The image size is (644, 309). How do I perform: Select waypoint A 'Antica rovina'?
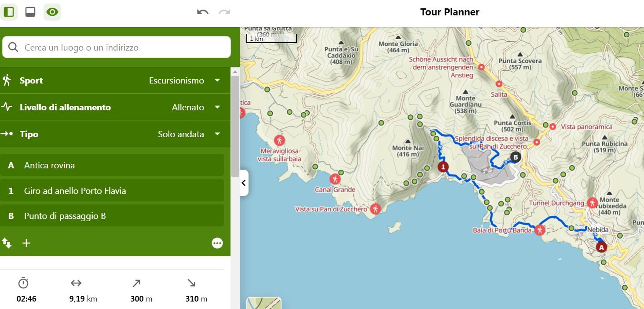click(112, 165)
